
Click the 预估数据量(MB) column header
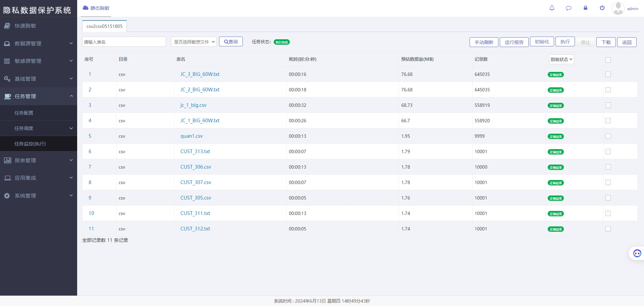point(417,59)
